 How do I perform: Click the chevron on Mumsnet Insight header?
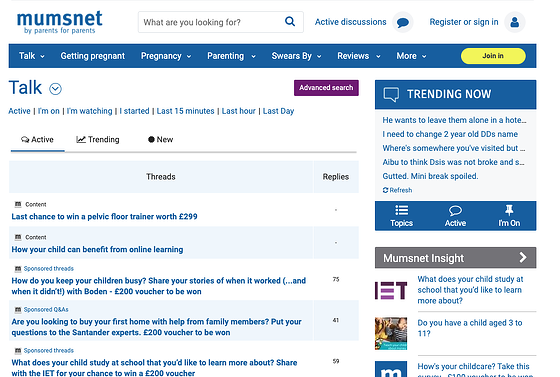coord(522,257)
